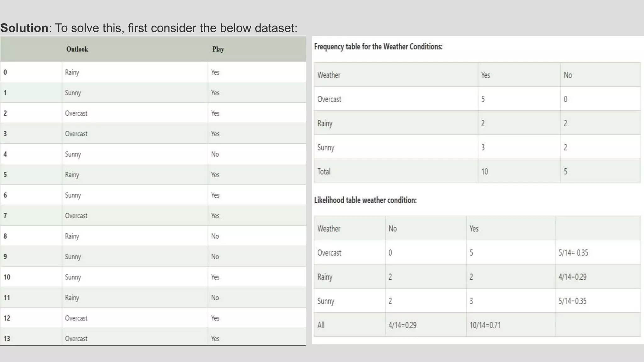Click 'Overcast' in dataset row 2

click(76, 113)
